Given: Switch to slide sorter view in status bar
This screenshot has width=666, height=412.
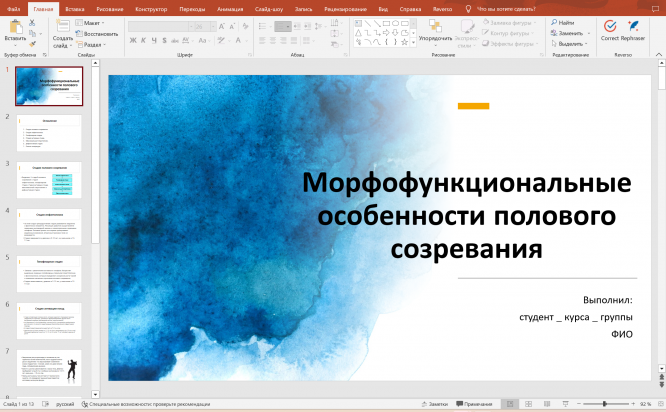Looking at the screenshot, I should click(x=527, y=404).
